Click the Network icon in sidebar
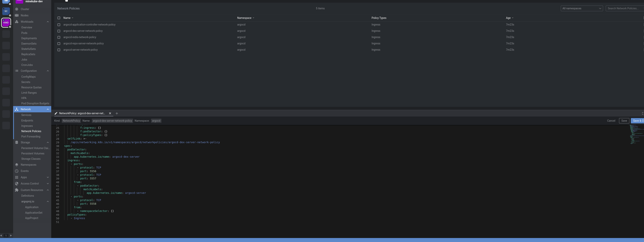 click(17, 109)
